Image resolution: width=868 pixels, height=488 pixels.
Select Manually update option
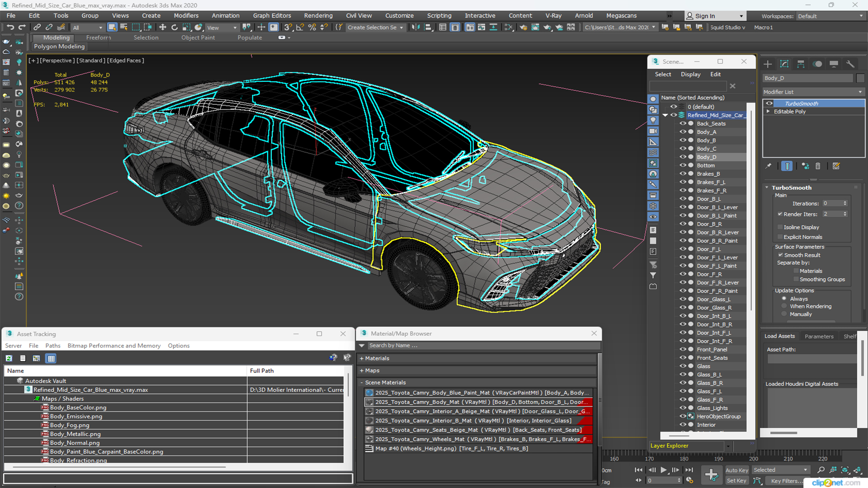[x=784, y=314]
